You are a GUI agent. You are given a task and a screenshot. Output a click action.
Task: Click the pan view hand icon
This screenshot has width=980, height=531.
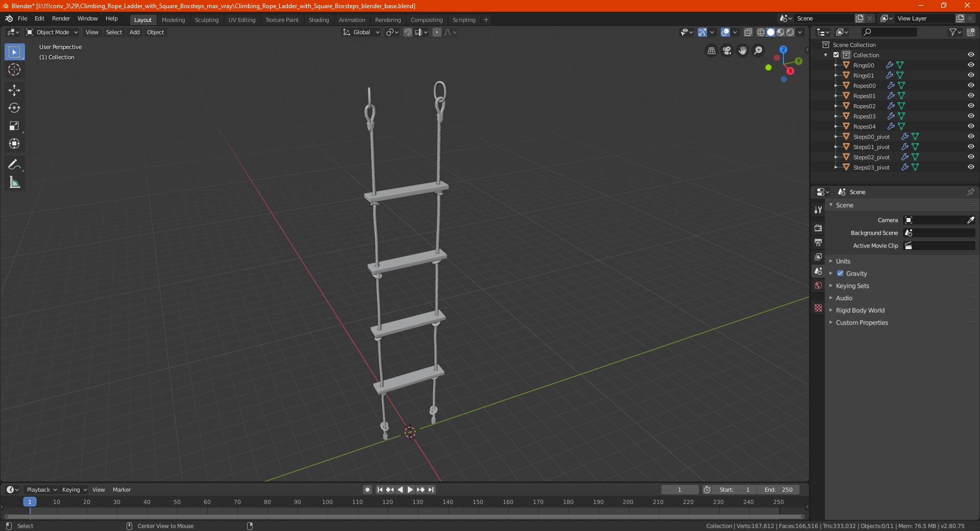tap(743, 51)
